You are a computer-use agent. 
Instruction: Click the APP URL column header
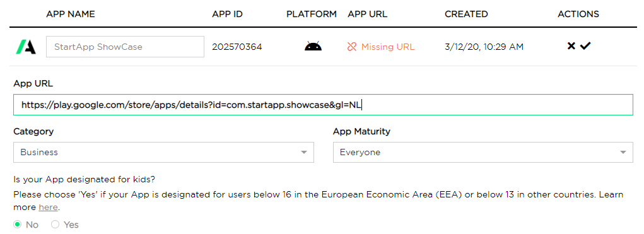click(368, 14)
